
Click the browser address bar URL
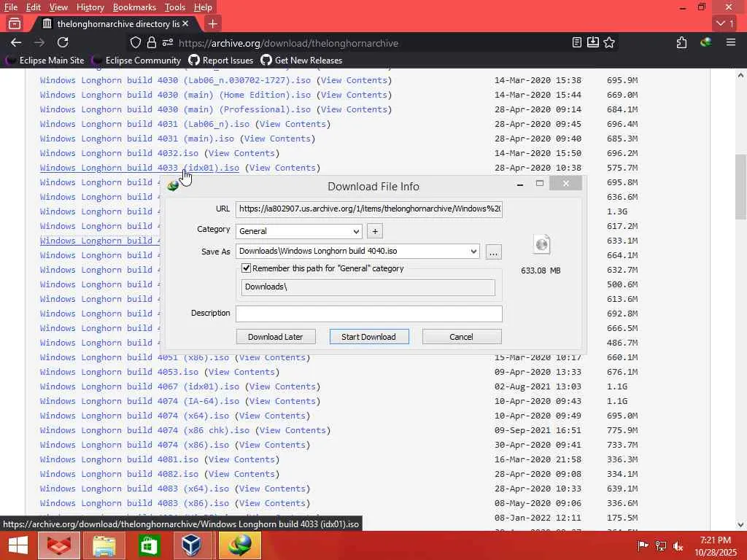coord(288,43)
